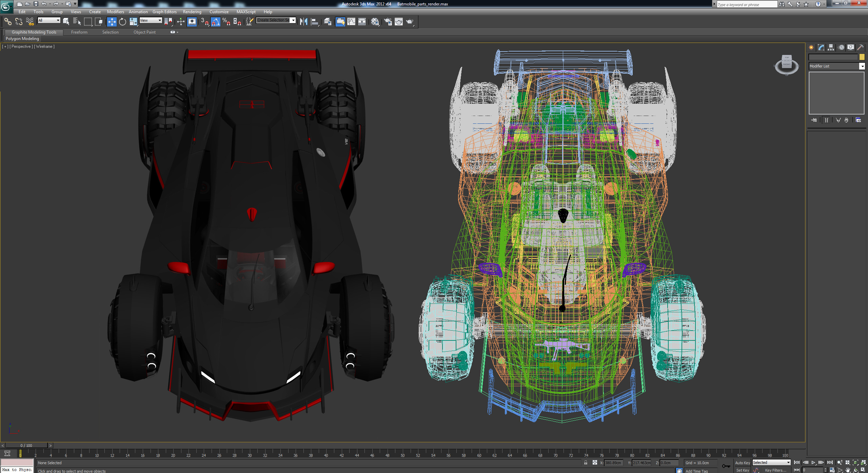Open the Motion command panel tab
Screen dimensions: 868x473
841,47
